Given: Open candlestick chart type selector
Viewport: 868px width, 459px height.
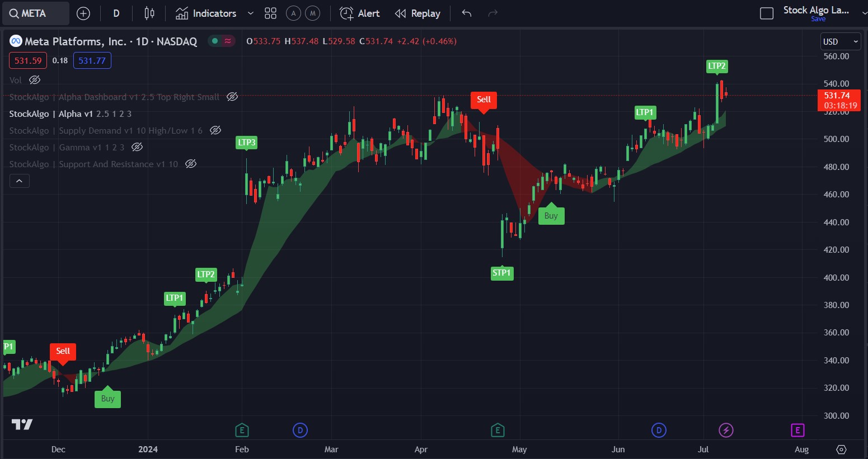Looking at the screenshot, I should (149, 13).
